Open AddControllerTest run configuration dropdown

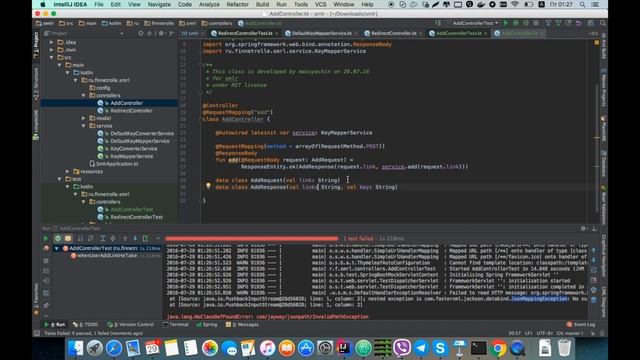click(x=475, y=23)
